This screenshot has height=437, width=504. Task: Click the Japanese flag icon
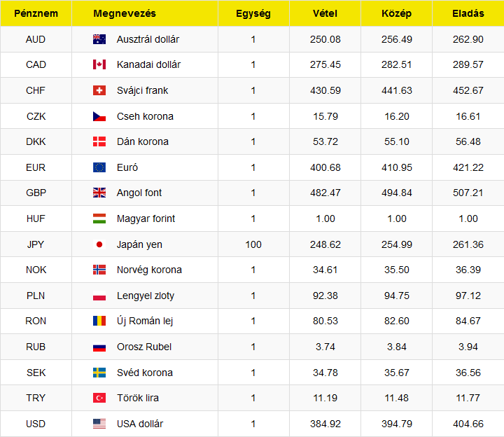pyautogui.click(x=99, y=244)
